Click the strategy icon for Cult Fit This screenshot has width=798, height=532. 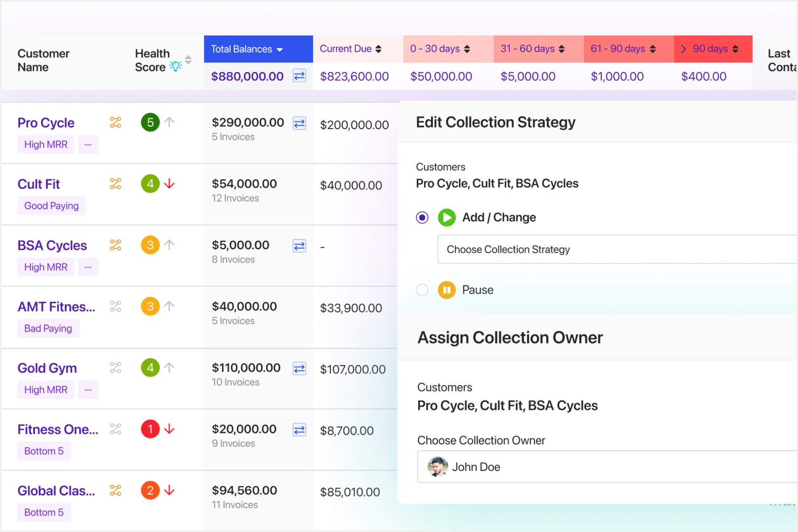115,184
